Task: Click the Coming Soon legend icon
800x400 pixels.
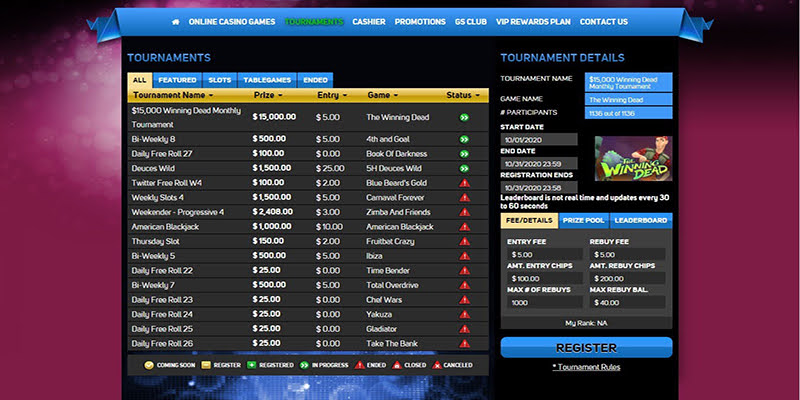Action: 148,365
